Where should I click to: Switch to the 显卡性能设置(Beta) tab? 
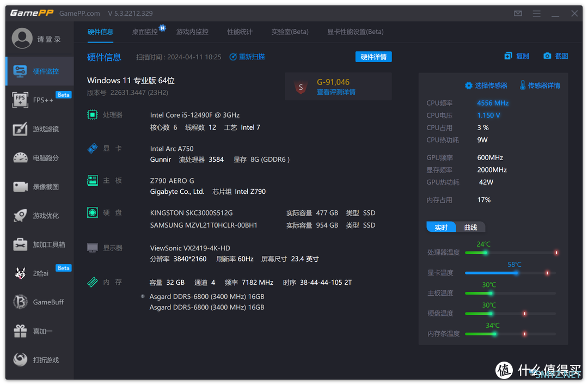tap(355, 32)
